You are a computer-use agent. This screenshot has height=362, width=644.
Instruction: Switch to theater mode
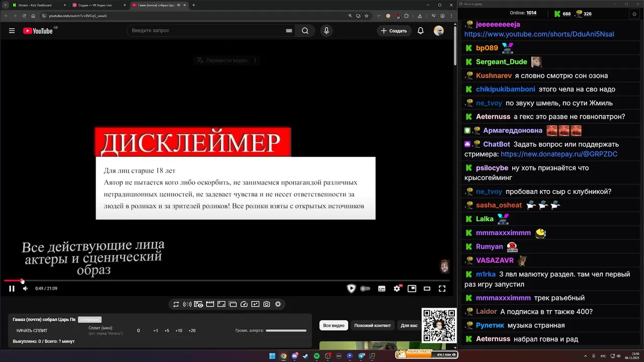click(x=427, y=289)
